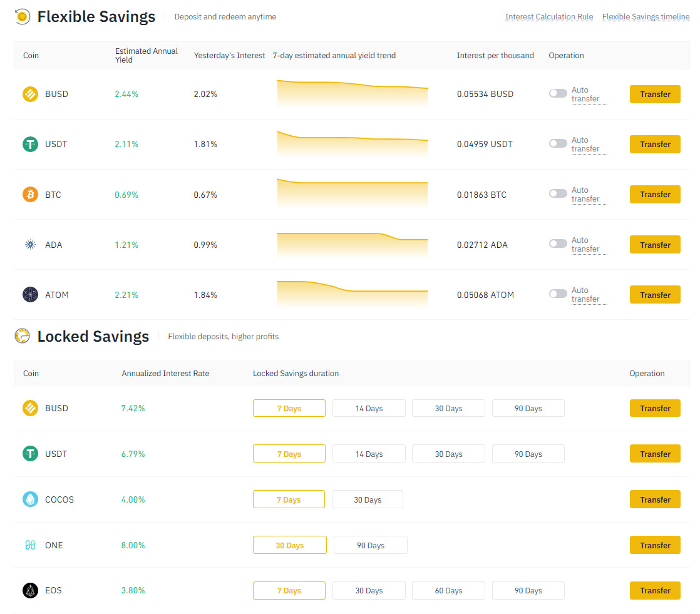Click the USDT coin icon in Locked Savings
The image size is (700, 614).
click(x=30, y=454)
